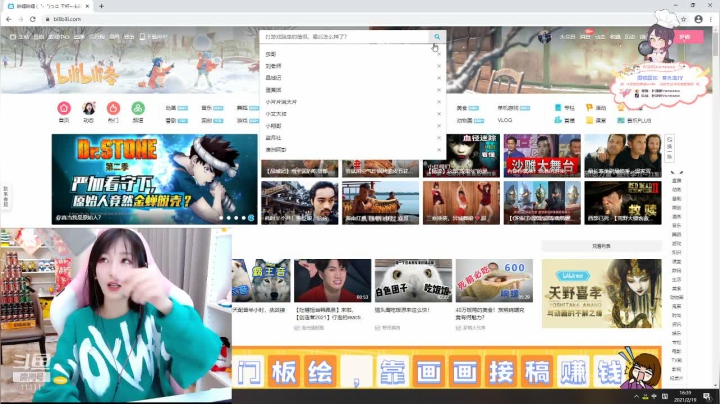Focus the bilibili search input field
The image size is (720, 404).
pyautogui.click(x=344, y=37)
